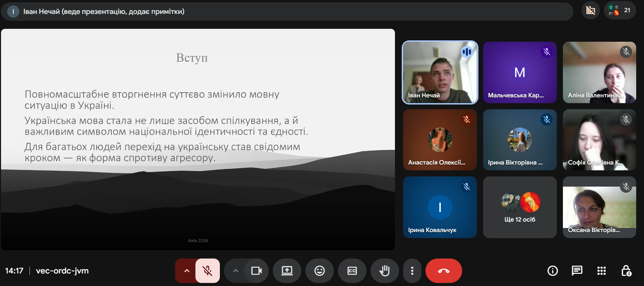The width and height of the screenshot is (644, 286).
Task: Open host controls lock icon
Action: click(x=626, y=271)
